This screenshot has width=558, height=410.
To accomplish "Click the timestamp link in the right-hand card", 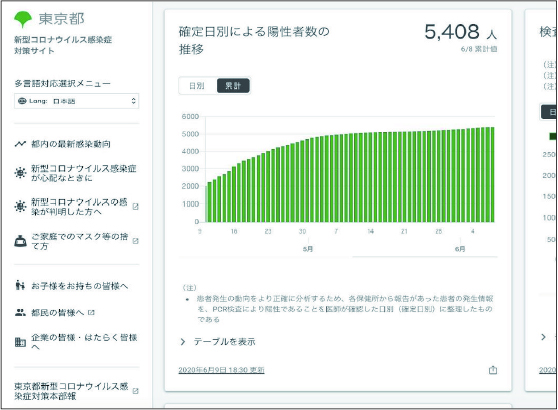I will coord(548,370).
